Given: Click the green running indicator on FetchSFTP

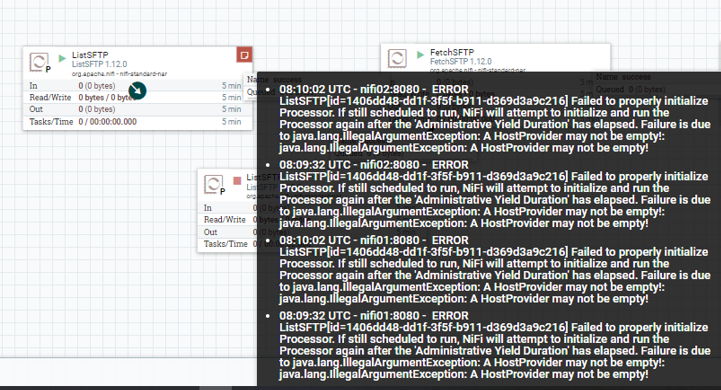Looking at the screenshot, I should (420, 55).
